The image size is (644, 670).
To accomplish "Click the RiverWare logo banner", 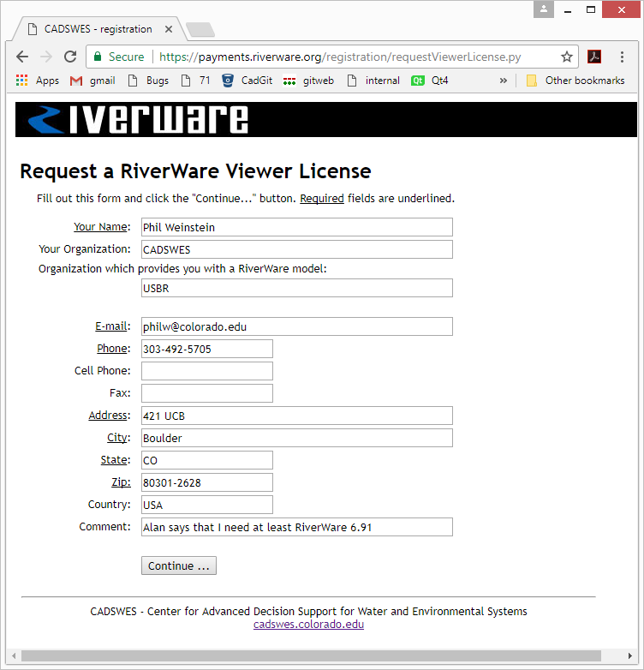I will [x=325, y=120].
